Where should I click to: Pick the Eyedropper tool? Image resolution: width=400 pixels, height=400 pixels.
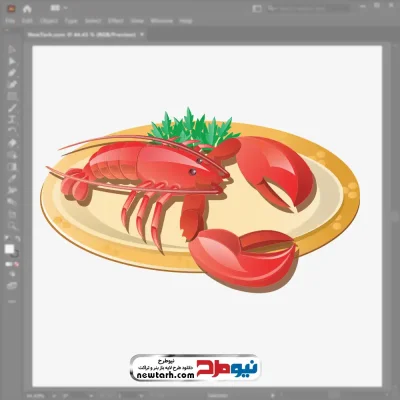pos(12,178)
